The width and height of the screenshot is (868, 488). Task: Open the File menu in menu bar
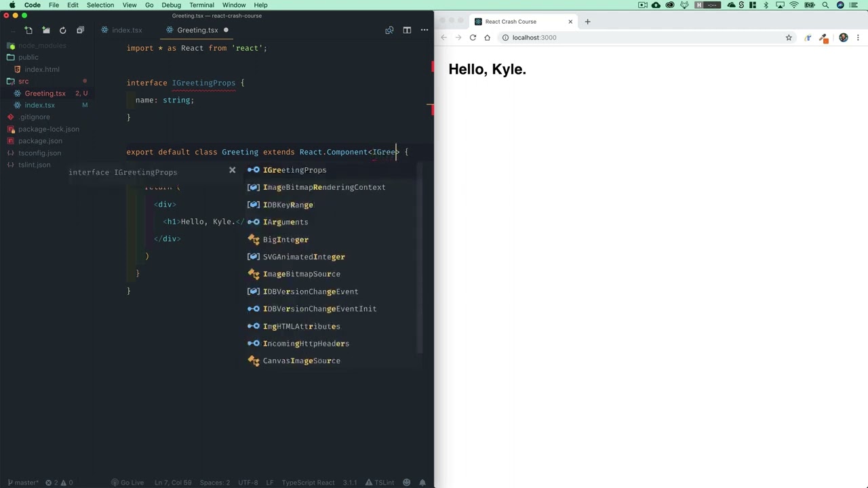tap(54, 5)
